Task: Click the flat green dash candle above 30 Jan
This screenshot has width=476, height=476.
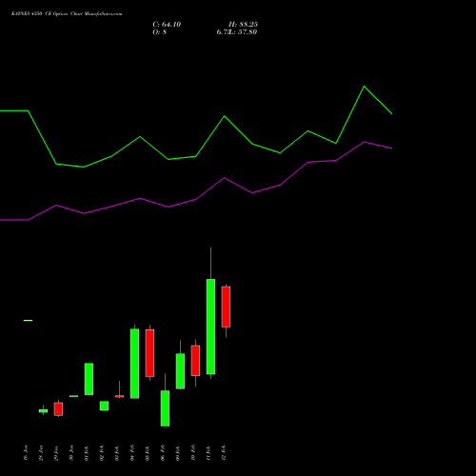Action: click(x=73, y=396)
